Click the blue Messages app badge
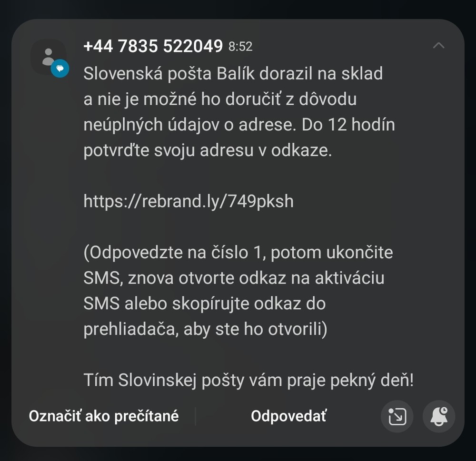 [60, 69]
